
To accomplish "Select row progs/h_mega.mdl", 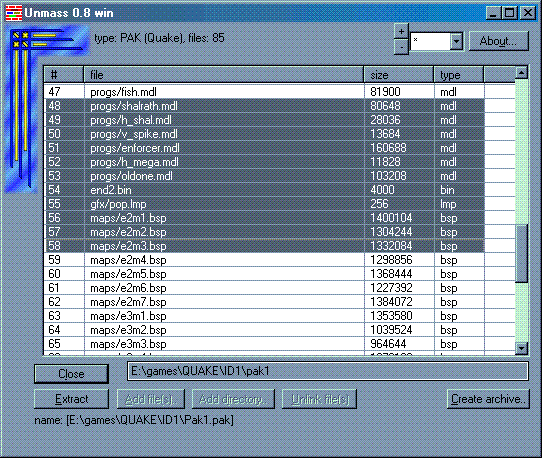I will [264, 162].
